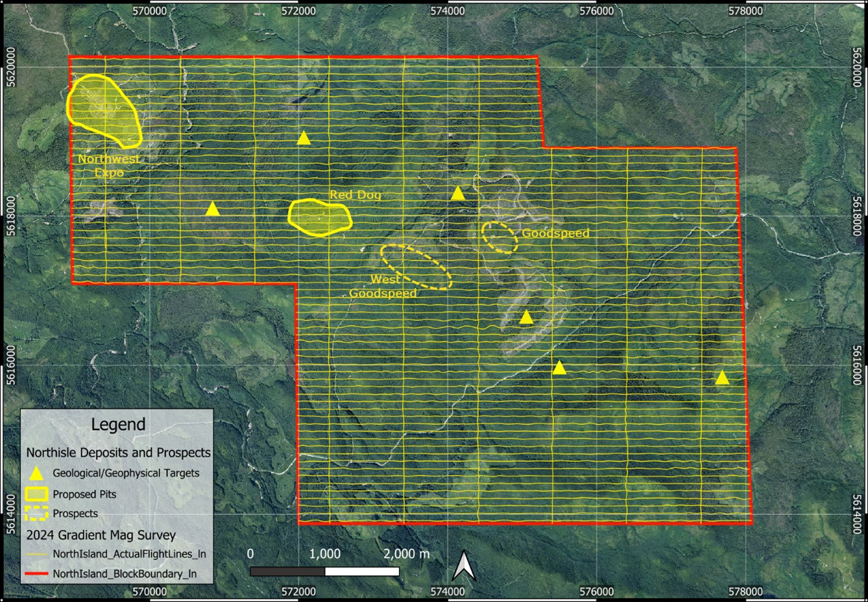Click the triangle target northwest of Goodspeed

[458, 193]
